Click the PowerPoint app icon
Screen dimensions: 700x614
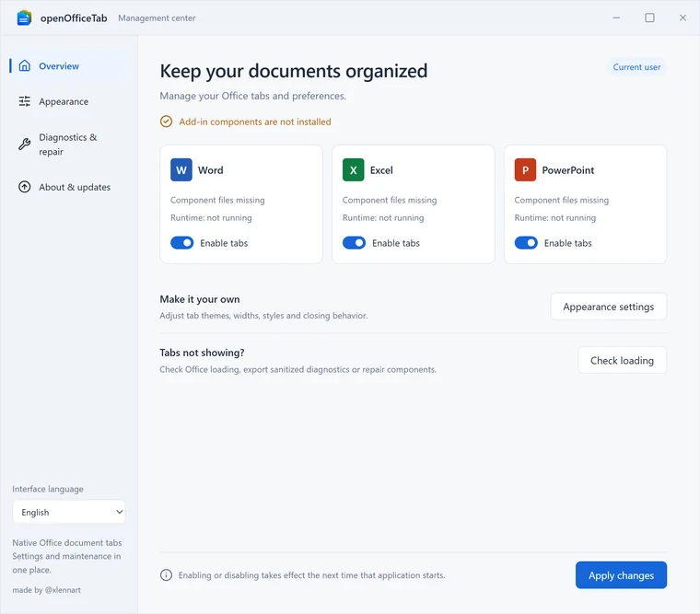click(x=525, y=170)
